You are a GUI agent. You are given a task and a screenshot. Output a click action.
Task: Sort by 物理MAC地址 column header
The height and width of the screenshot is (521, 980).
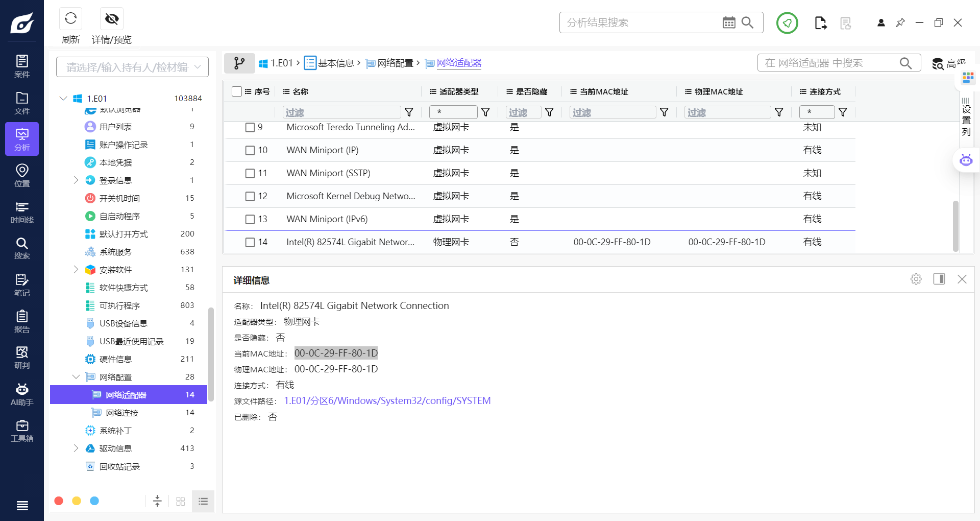click(x=719, y=91)
